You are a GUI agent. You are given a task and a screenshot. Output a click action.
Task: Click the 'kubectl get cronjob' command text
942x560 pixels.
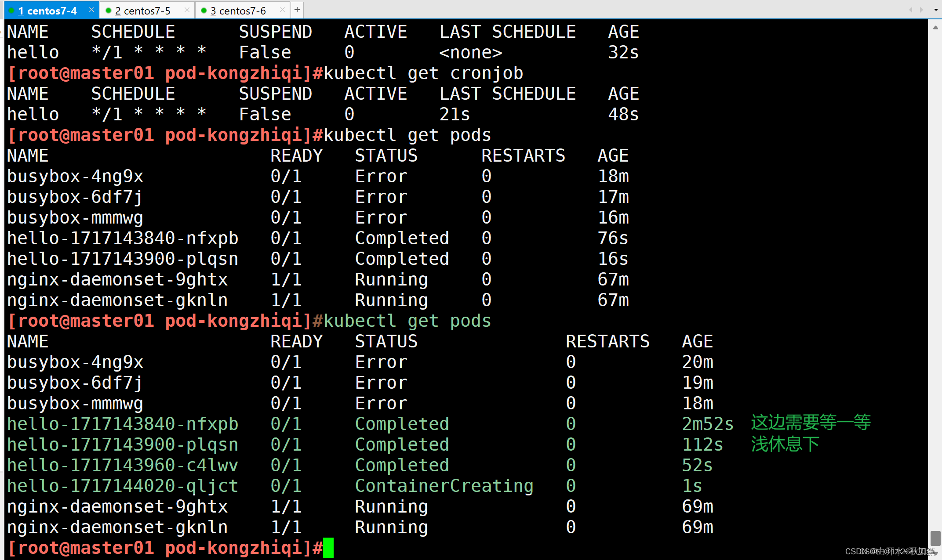click(423, 73)
